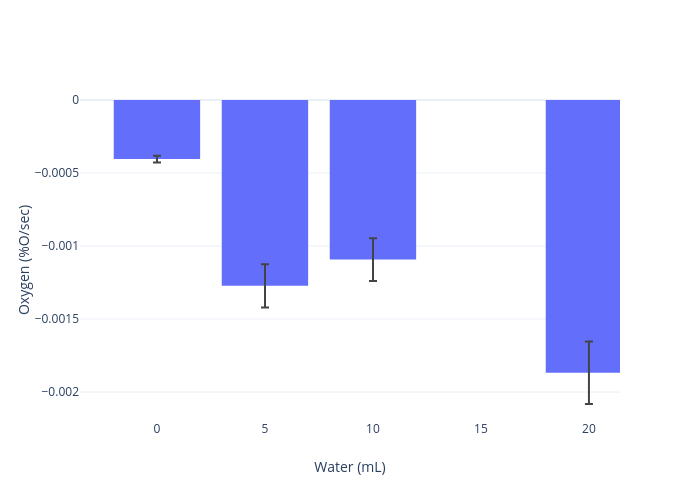Click the x-axis tick label 15
Viewport: 700px width, 500px height.
[481, 429]
